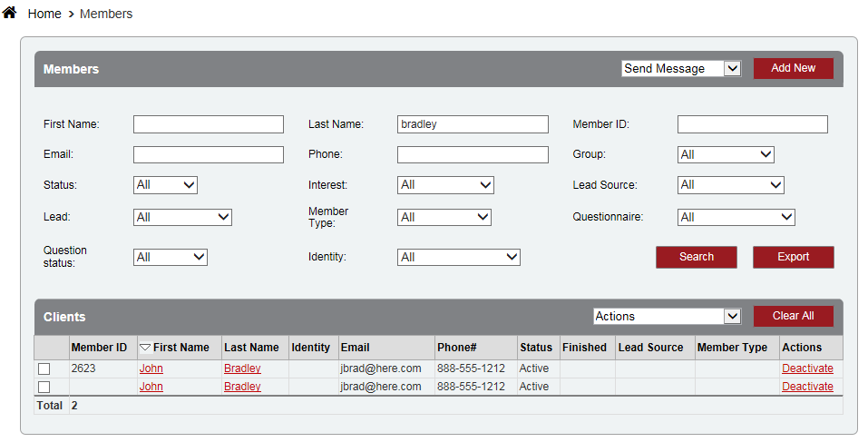The height and width of the screenshot is (442, 868).
Task: Open the Group filter dropdown
Action: tap(726, 155)
